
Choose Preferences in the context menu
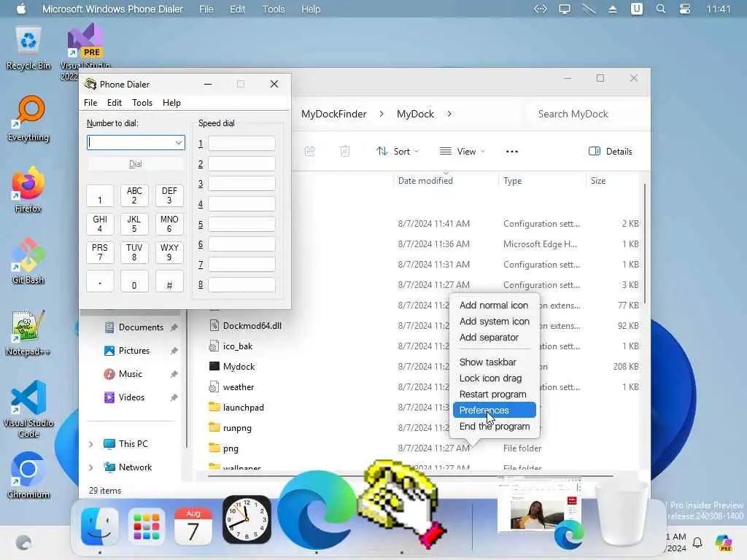[x=495, y=410]
